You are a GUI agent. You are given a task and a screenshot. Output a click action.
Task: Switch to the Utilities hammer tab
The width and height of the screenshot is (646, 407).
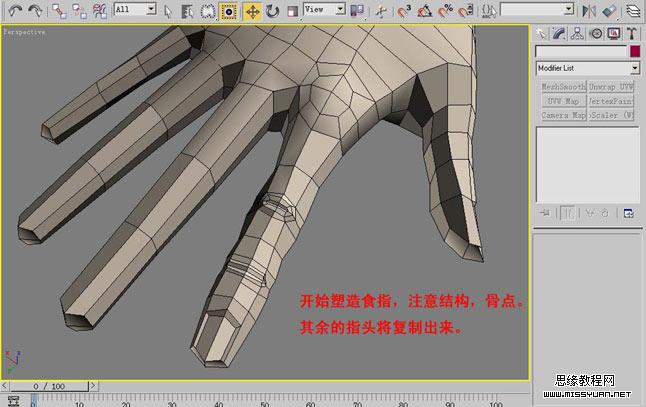click(x=632, y=33)
